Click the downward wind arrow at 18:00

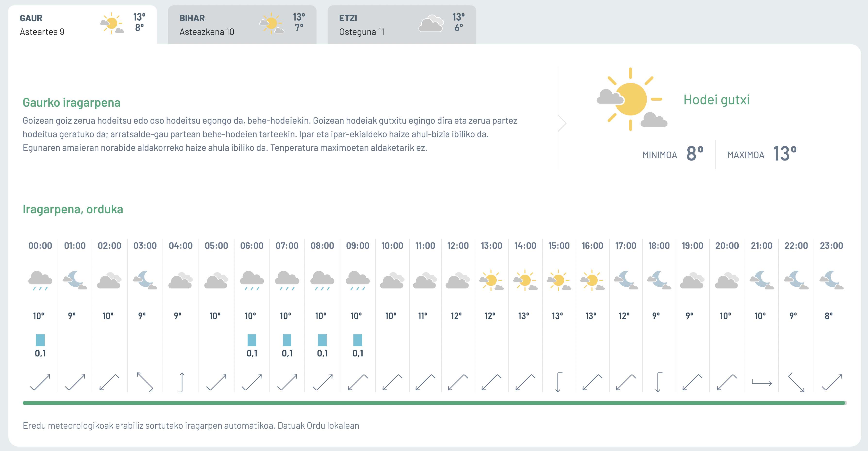point(659,382)
